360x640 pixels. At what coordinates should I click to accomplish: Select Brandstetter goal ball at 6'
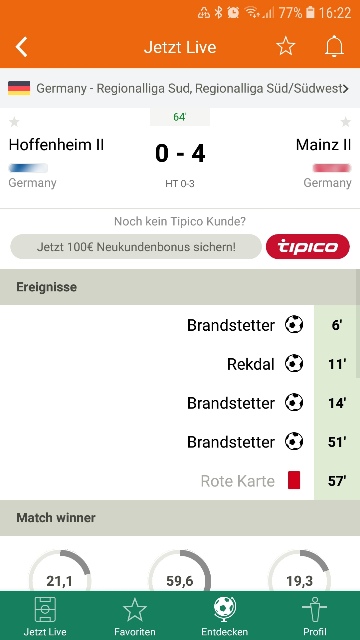tap(294, 325)
